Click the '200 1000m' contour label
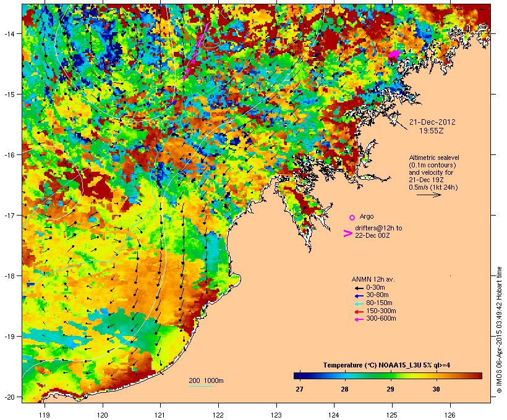507x420 pixels. pos(206,380)
